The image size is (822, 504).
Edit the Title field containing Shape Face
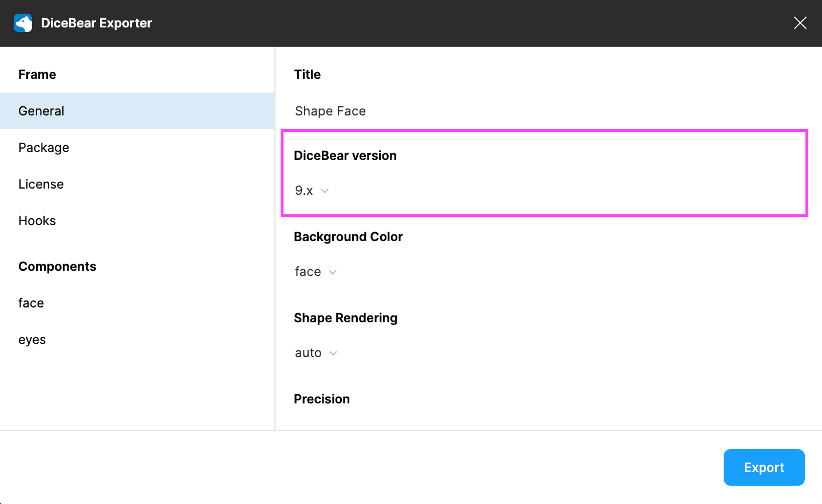(330, 111)
